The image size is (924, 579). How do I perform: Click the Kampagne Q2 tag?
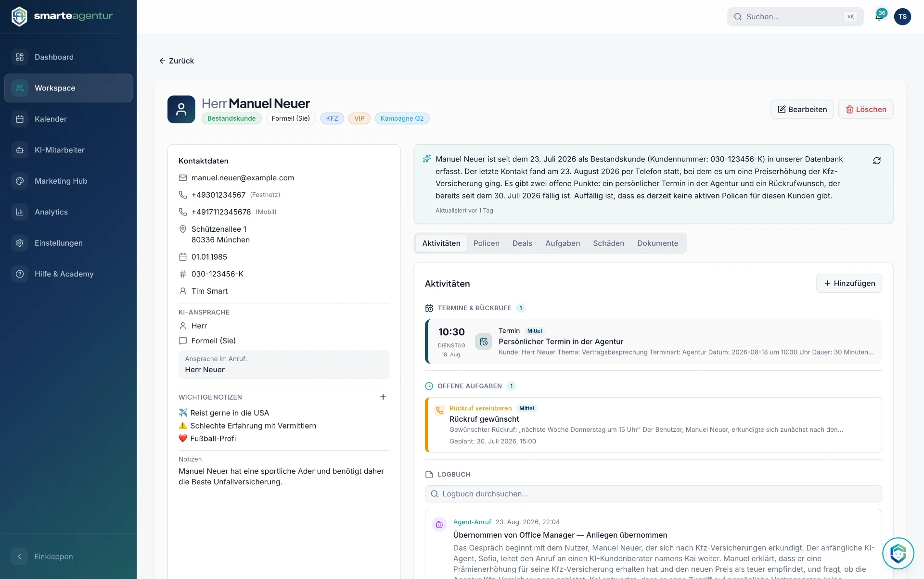402,118
